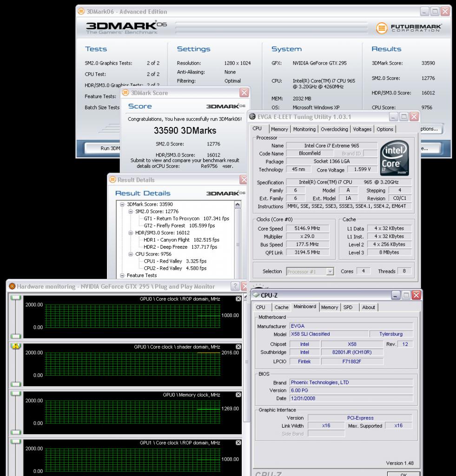The width and height of the screenshot is (456, 476).
Task: Open the E-LEET Voltages tab
Action: (x=362, y=129)
